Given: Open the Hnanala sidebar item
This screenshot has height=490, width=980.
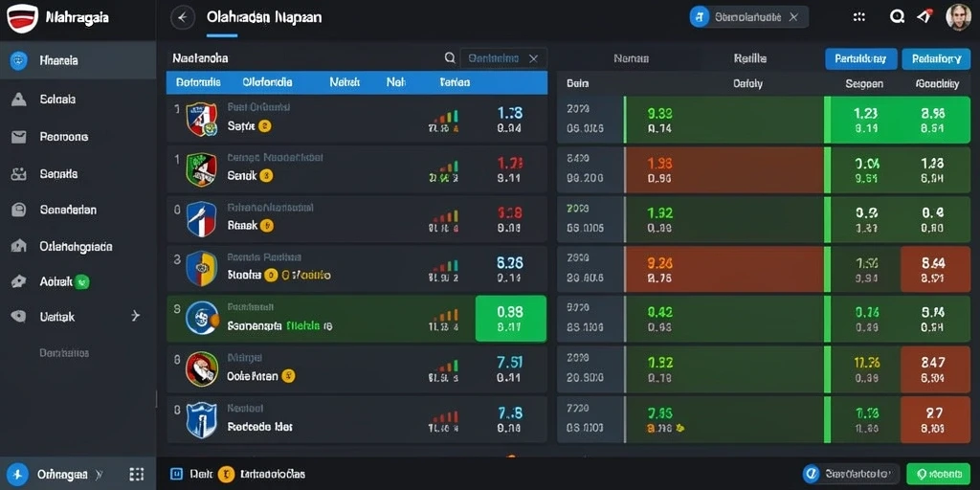Looking at the screenshot, I should (78, 60).
